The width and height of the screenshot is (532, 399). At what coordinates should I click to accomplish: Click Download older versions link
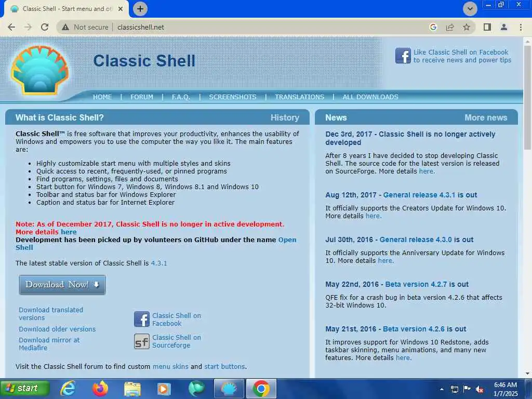pos(57,329)
